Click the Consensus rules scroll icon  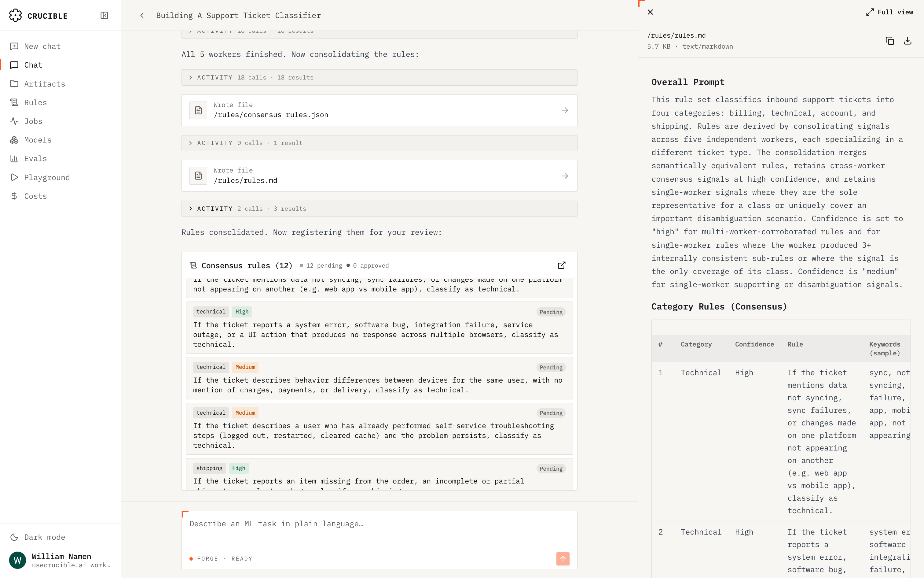pos(194,265)
